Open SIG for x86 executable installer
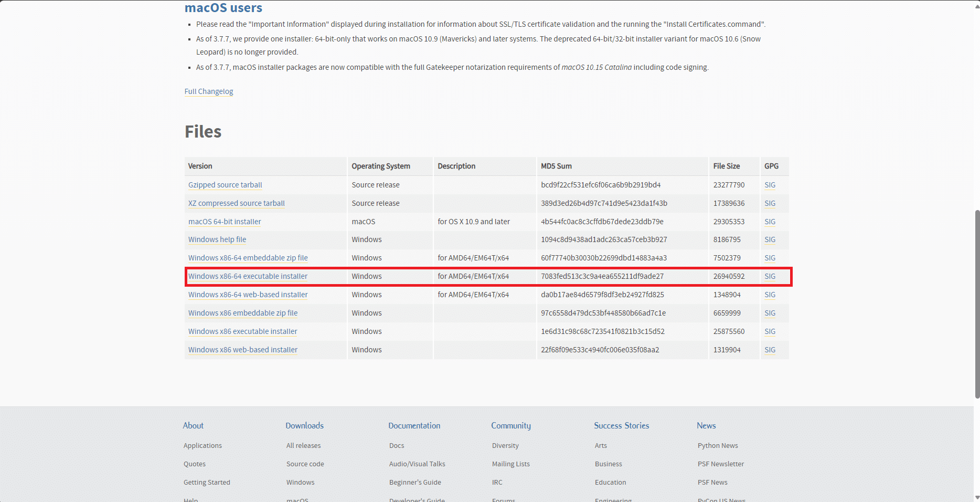980x502 pixels. [x=770, y=331]
